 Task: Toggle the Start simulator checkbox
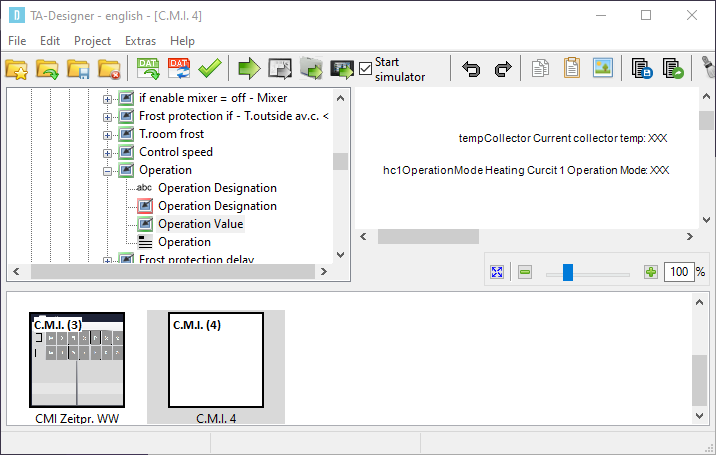coord(366,69)
